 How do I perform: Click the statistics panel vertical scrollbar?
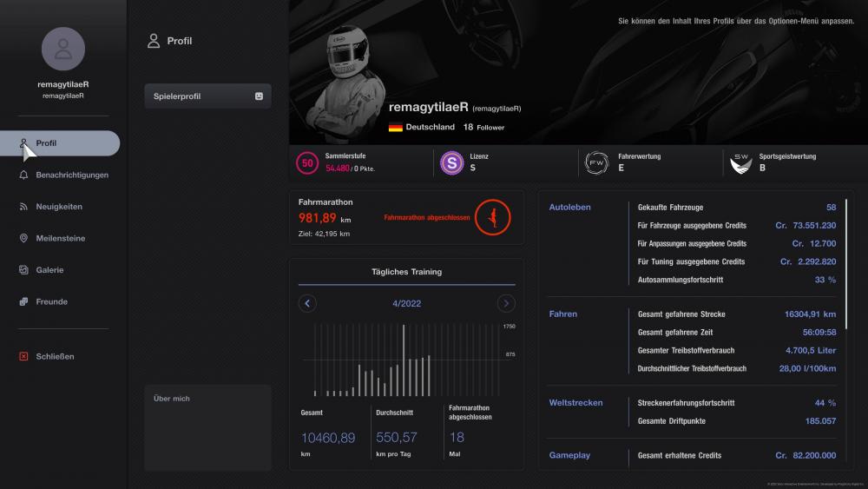click(846, 261)
